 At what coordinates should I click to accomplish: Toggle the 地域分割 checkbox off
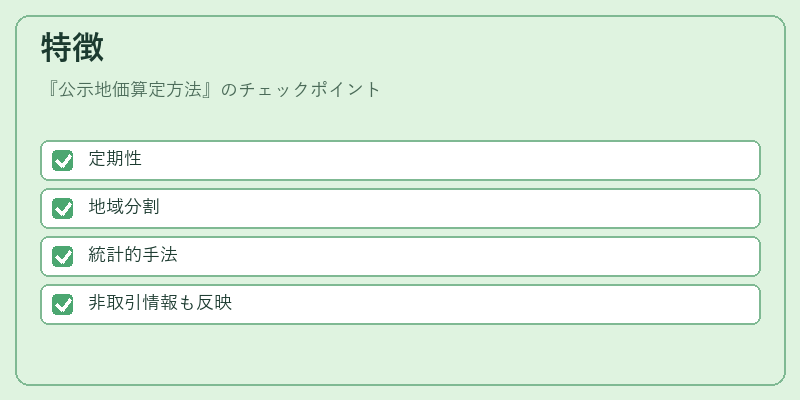click(63, 208)
